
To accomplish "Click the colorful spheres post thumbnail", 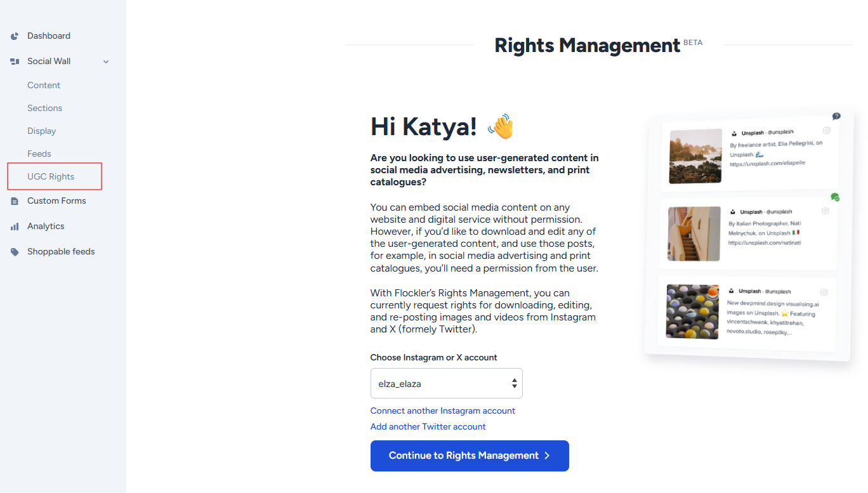I will (693, 312).
